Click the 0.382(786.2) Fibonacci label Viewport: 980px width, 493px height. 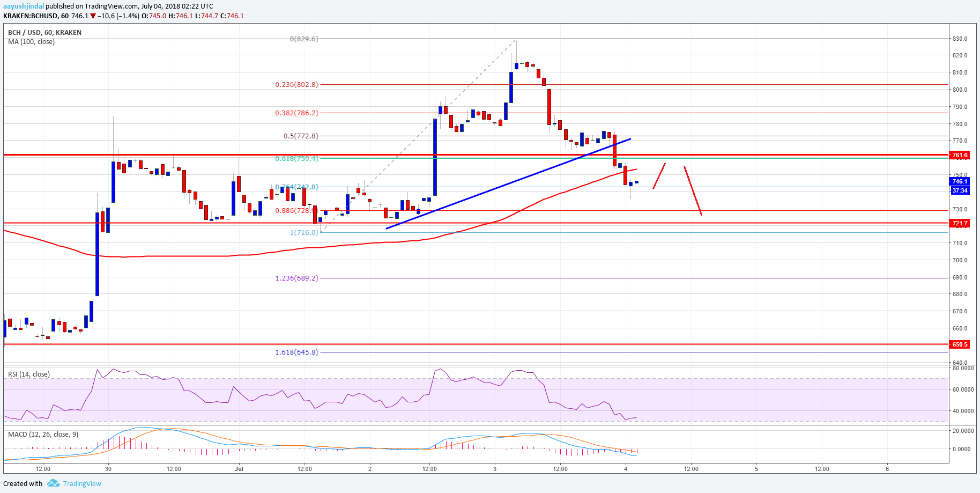[296, 113]
